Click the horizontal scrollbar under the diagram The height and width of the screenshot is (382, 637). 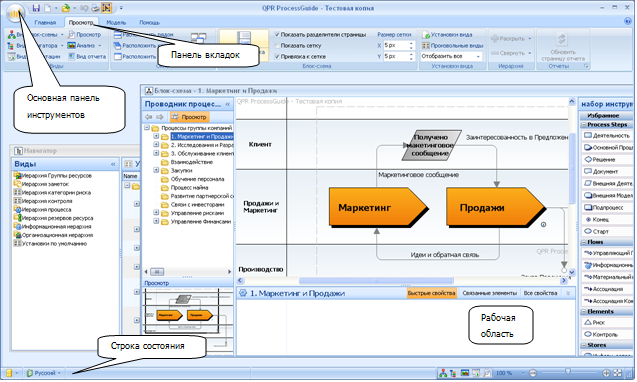point(376,281)
